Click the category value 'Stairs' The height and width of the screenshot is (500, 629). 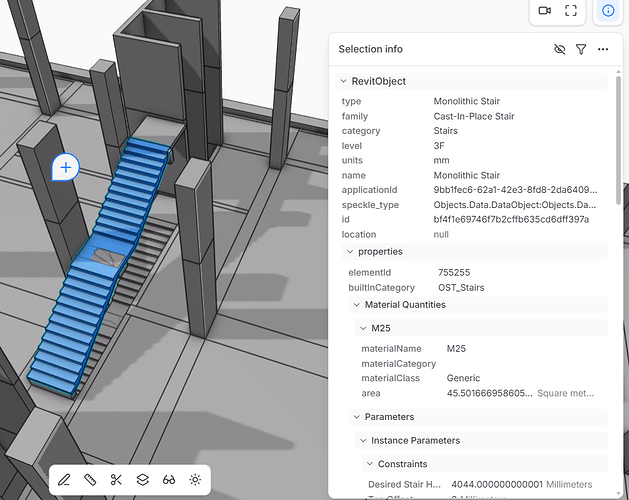click(445, 131)
